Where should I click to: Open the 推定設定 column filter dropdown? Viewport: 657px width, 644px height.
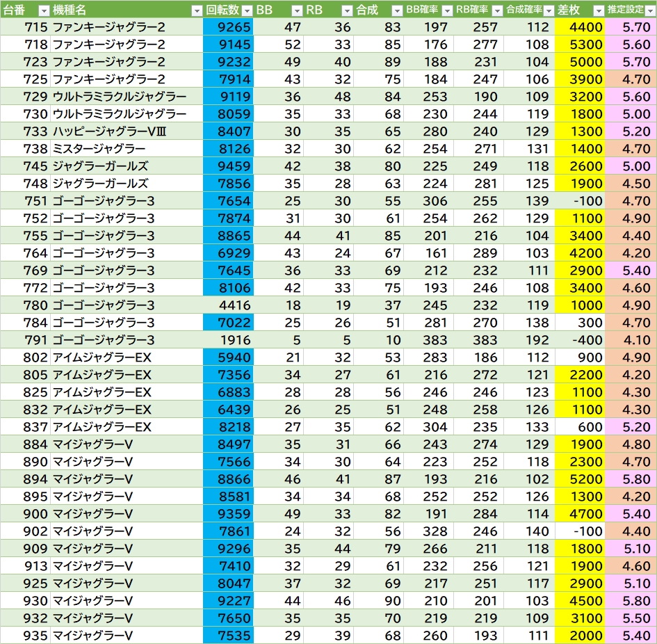tap(650, 10)
